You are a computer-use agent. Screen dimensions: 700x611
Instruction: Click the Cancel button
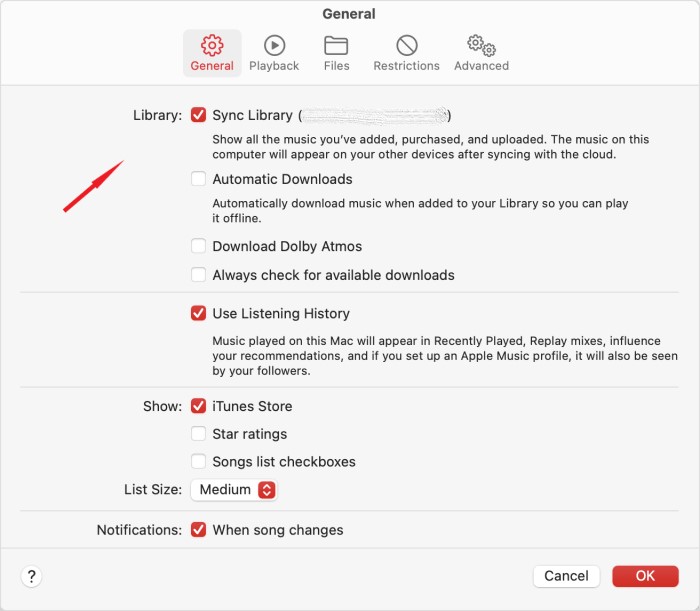coord(566,576)
